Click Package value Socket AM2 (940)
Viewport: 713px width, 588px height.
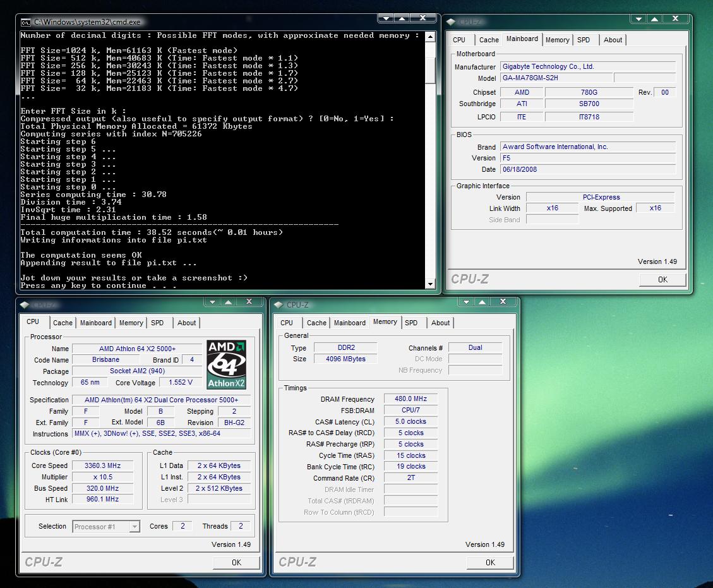click(x=137, y=371)
